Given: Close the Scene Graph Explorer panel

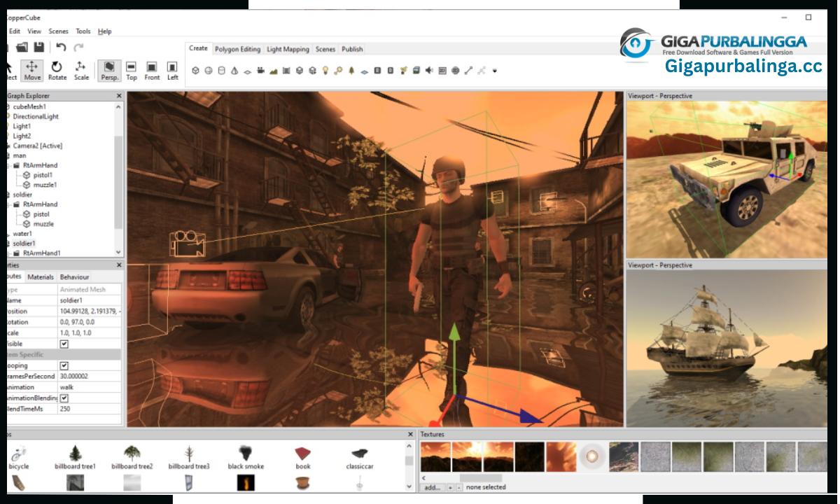Looking at the screenshot, I should coord(118,96).
